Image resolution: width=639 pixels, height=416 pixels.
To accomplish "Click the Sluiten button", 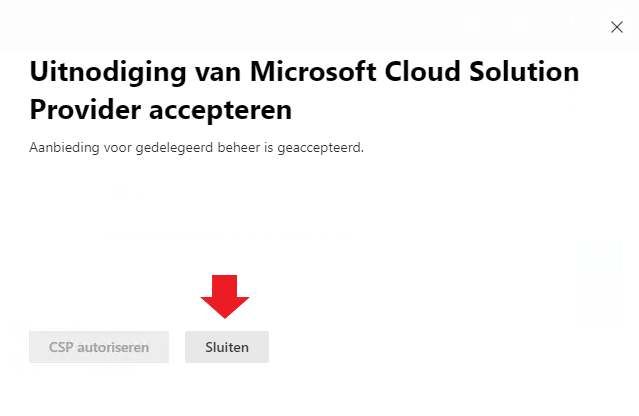I will [227, 347].
